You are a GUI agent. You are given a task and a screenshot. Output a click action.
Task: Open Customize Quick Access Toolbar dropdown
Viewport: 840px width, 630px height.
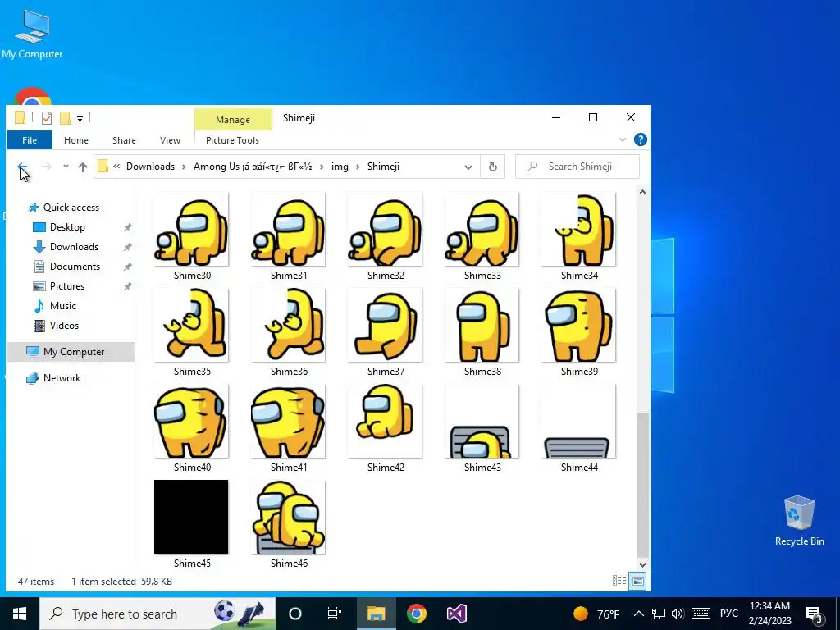pos(80,118)
